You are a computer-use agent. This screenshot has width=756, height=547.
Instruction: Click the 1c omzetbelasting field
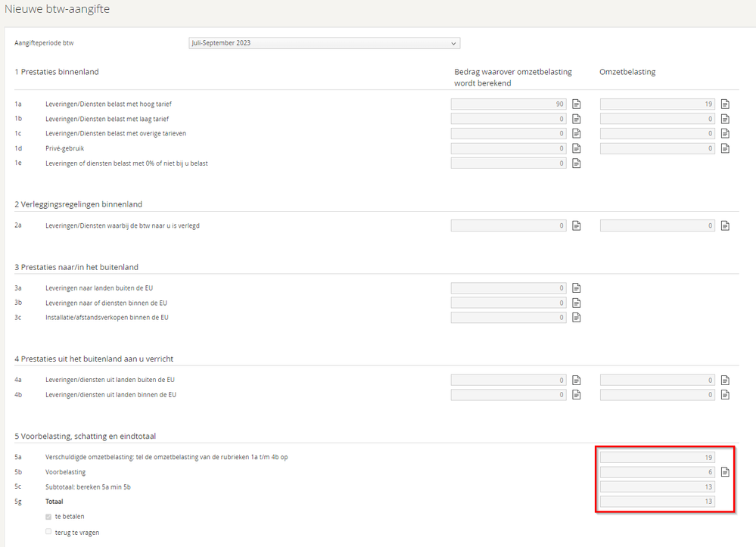coord(658,133)
